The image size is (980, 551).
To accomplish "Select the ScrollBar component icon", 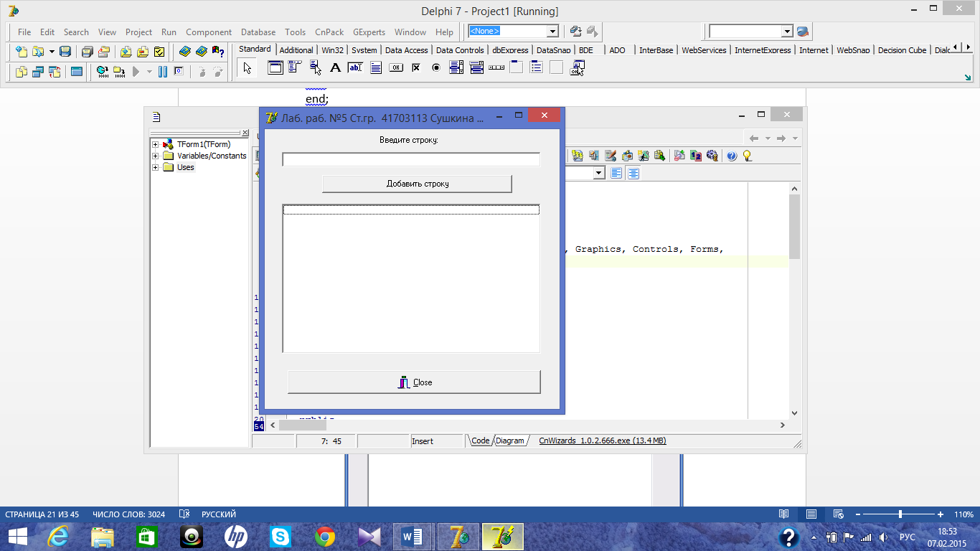I will click(x=496, y=68).
